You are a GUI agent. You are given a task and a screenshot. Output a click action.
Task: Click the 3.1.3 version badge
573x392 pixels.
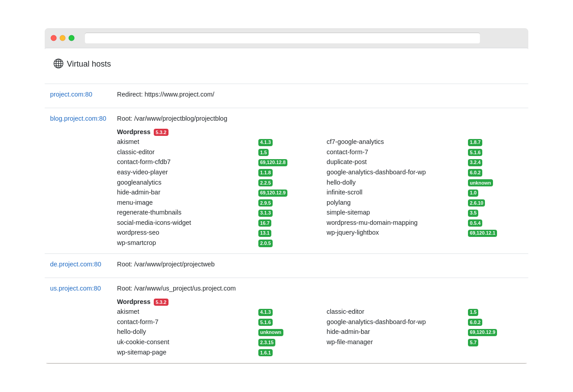click(265, 213)
